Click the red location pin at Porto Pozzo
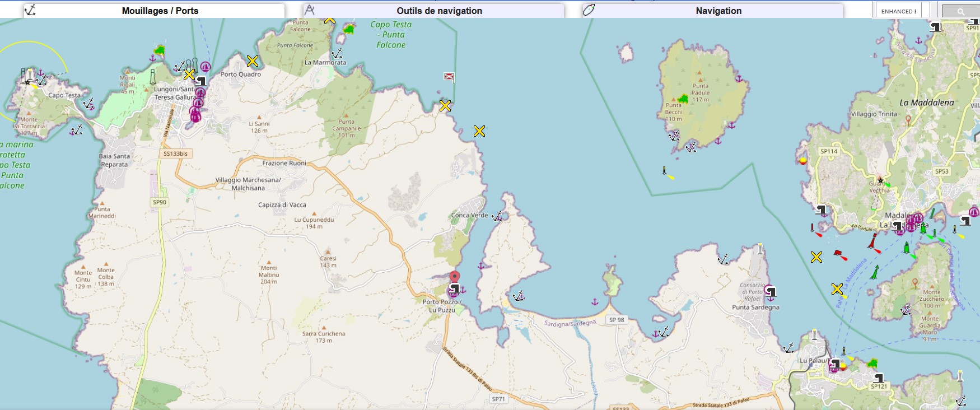Screen dimensions: 980x410 tap(455, 277)
